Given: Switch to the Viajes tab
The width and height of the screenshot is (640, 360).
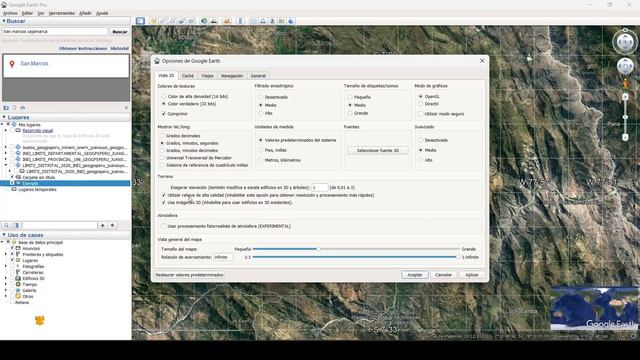Looking at the screenshot, I should tap(207, 76).
